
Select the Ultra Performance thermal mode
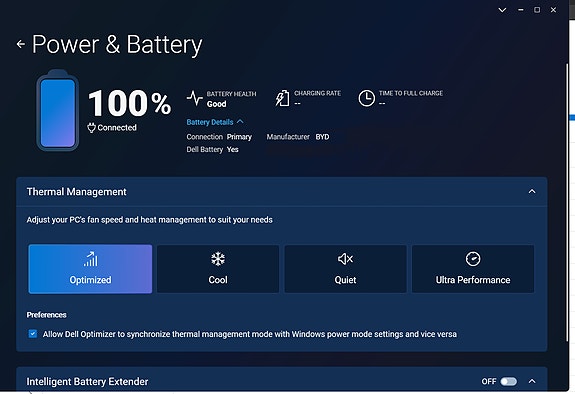pyautogui.click(x=473, y=269)
